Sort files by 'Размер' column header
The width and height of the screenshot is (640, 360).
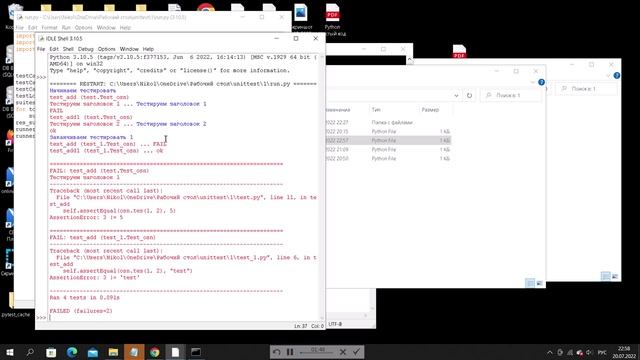(x=430, y=110)
